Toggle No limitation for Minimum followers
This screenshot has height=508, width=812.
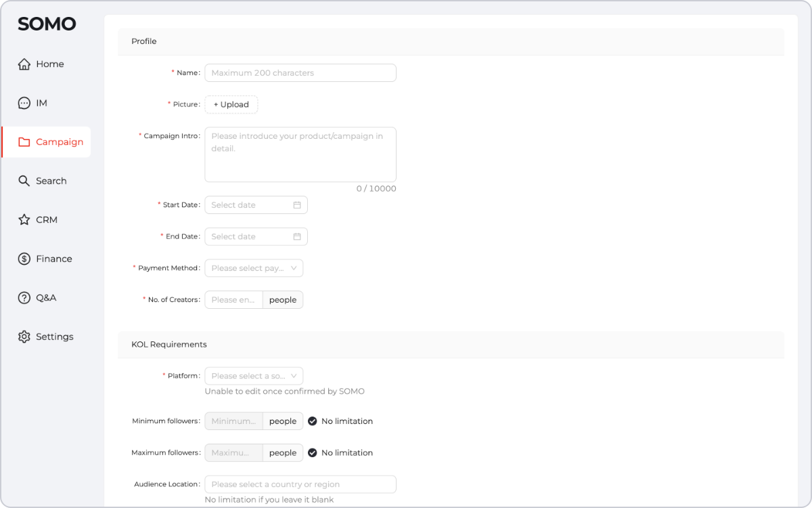point(313,421)
